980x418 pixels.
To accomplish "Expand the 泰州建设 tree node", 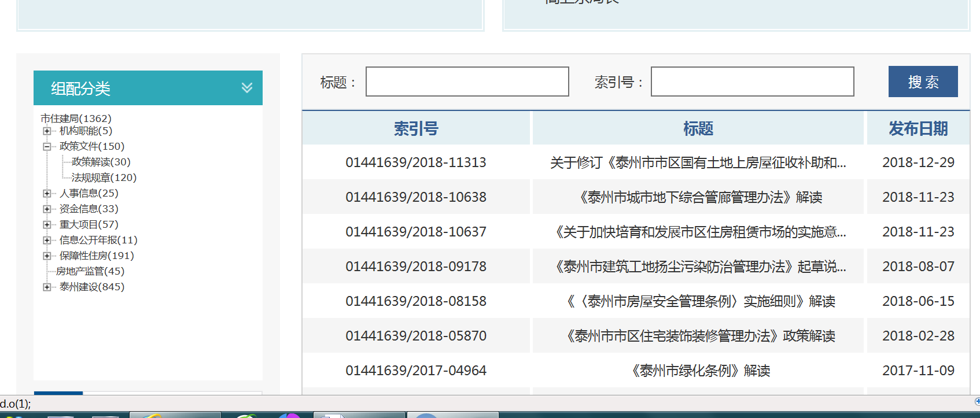I will 47,287.
